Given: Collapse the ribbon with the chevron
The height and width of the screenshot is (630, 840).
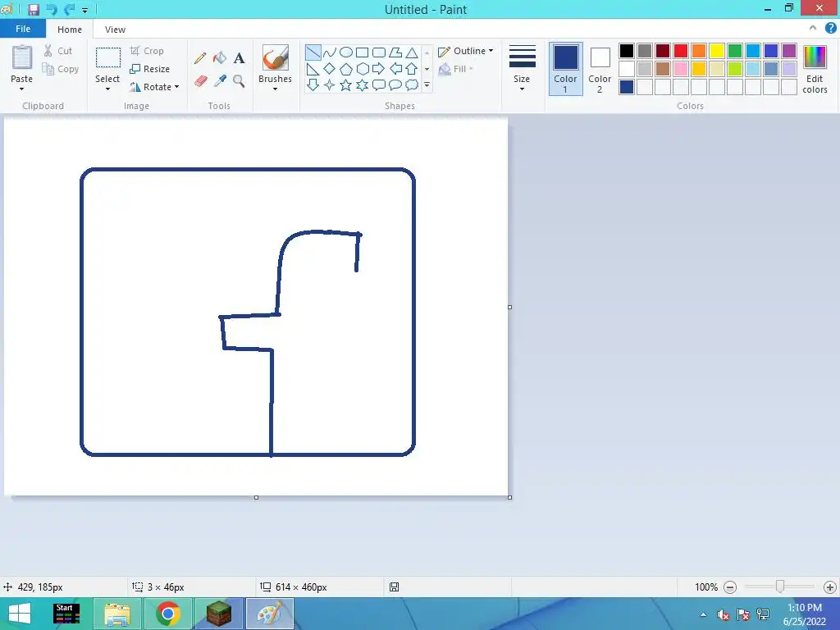Looking at the screenshot, I should tap(813, 29).
